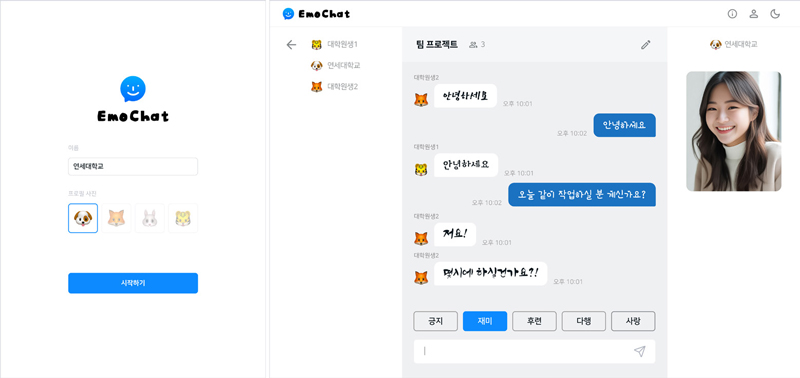Click the info icon in the header
The image size is (800, 378).
click(732, 14)
